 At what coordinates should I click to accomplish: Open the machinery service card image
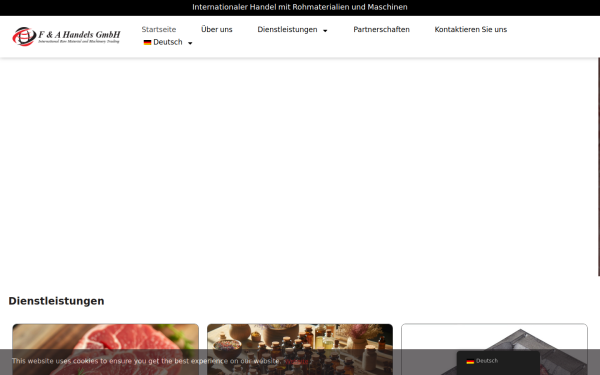pos(494,349)
